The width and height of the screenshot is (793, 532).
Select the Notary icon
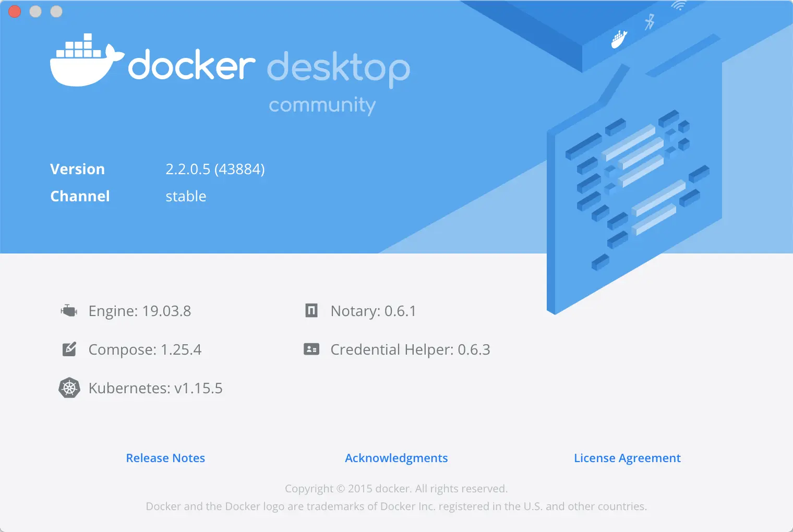pyautogui.click(x=311, y=311)
